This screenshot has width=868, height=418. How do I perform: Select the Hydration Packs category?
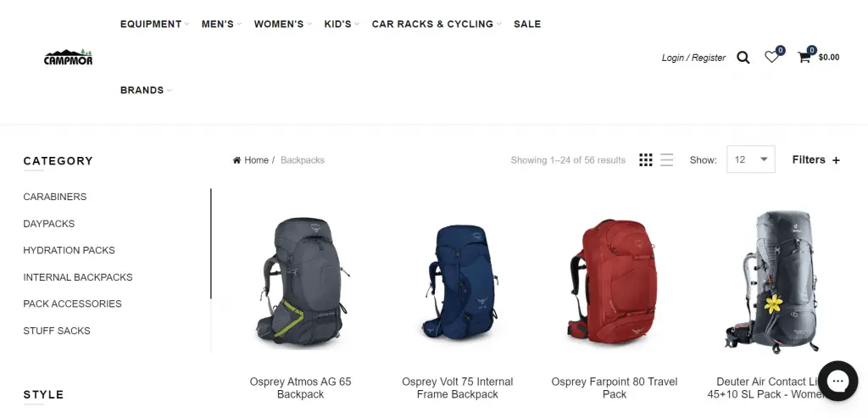click(x=70, y=250)
